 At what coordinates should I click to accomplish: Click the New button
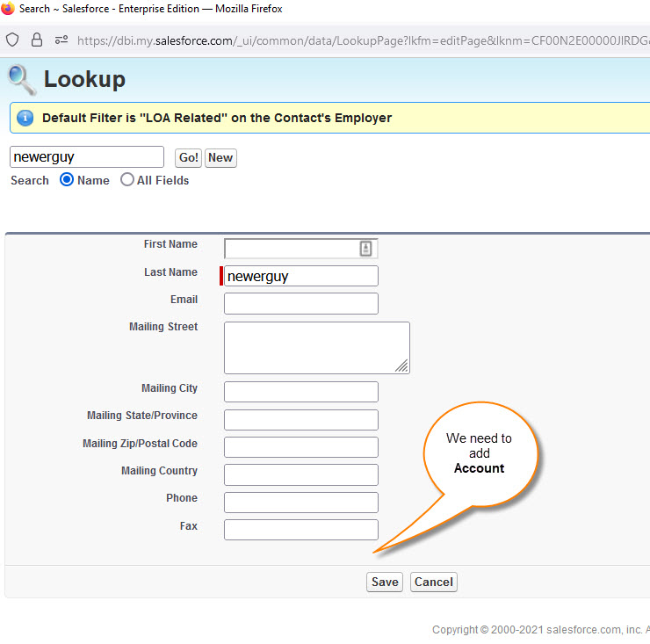coord(220,158)
